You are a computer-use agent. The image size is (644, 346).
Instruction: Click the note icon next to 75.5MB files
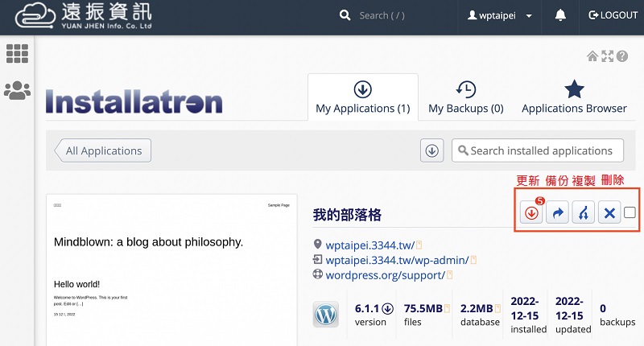click(x=447, y=309)
